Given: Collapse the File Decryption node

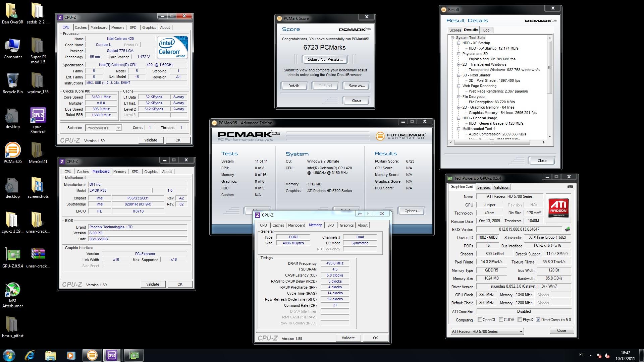Looking at the screenshot, I should pyautogui.click(x=459, y=97).
